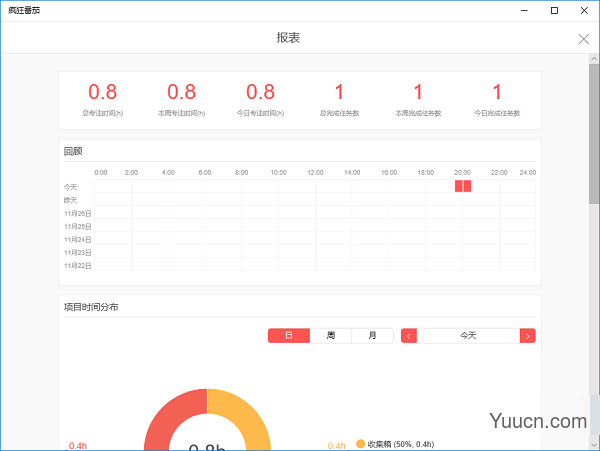Screen dimensions: 600x451
Task: Click the 本周完成任务数 value 1
Action: click(x=418, y=92)
